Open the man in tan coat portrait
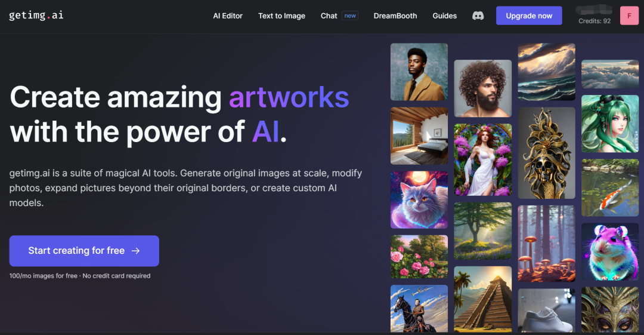This screenshot has width=644, height=335. pos(419,72)
